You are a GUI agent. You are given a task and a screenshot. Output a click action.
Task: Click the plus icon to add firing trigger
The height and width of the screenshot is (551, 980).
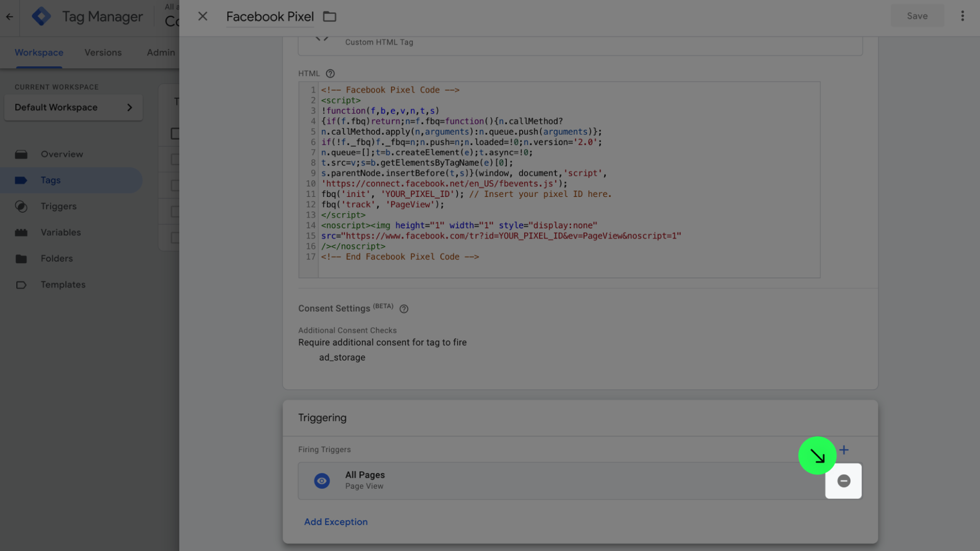[x=844, y=450]
